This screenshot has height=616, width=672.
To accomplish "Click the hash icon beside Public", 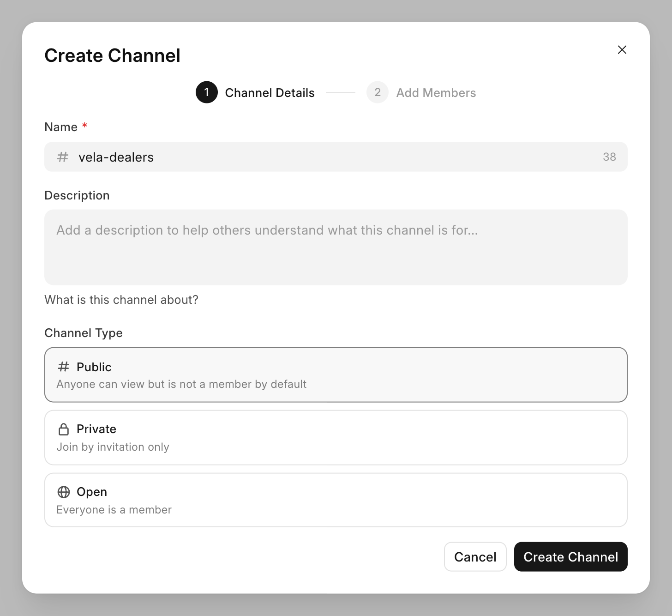I will pos(64,367).
